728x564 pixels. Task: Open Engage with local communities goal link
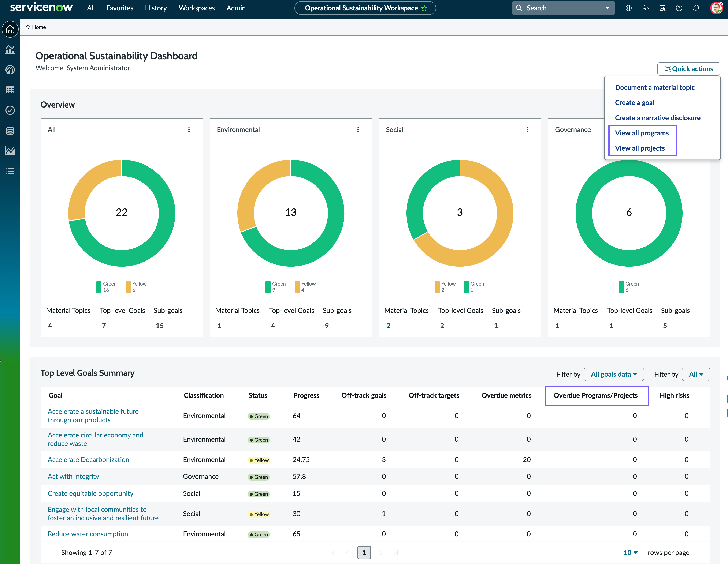pyautogui.click(x=103, y=513)
